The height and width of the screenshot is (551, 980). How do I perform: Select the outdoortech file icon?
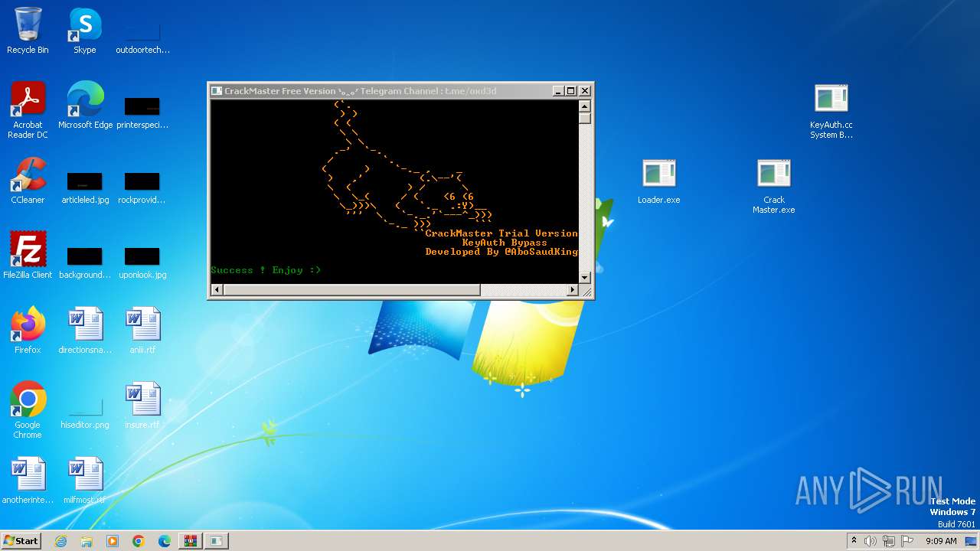point(142,34)
